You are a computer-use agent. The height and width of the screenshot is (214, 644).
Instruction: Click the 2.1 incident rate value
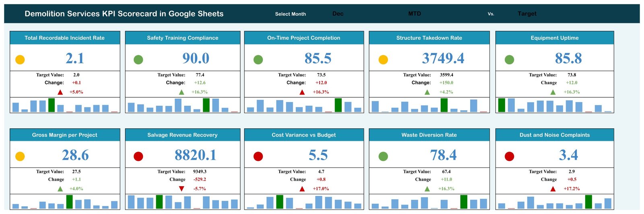(75, 58)
